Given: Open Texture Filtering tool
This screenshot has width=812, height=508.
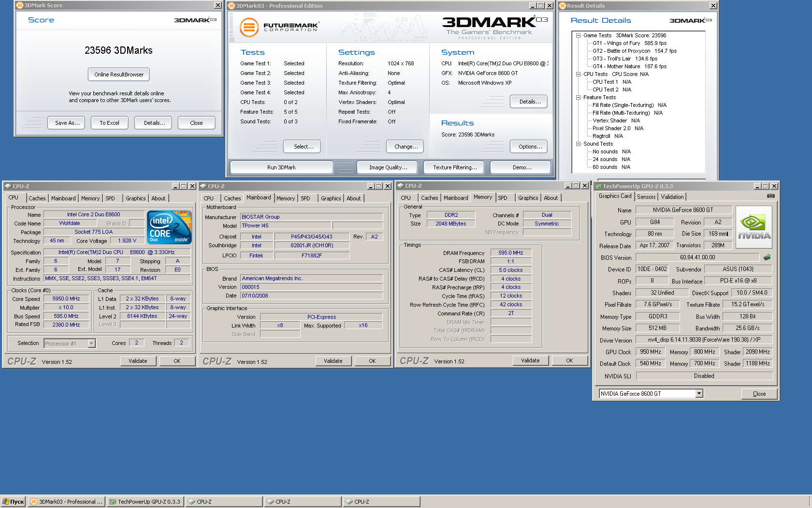Looking at the screenshot, I should point(454,167).
